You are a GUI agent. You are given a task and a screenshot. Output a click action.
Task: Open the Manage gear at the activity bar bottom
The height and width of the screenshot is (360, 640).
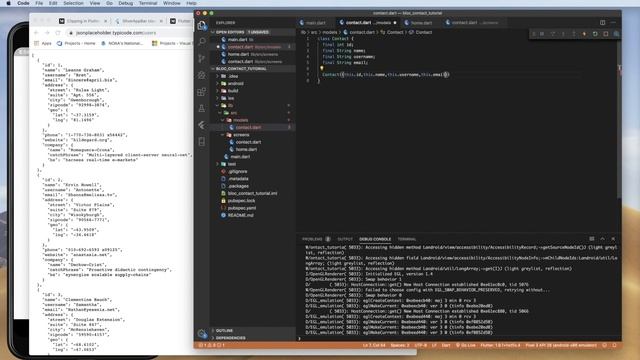click(x=202, y=333)
